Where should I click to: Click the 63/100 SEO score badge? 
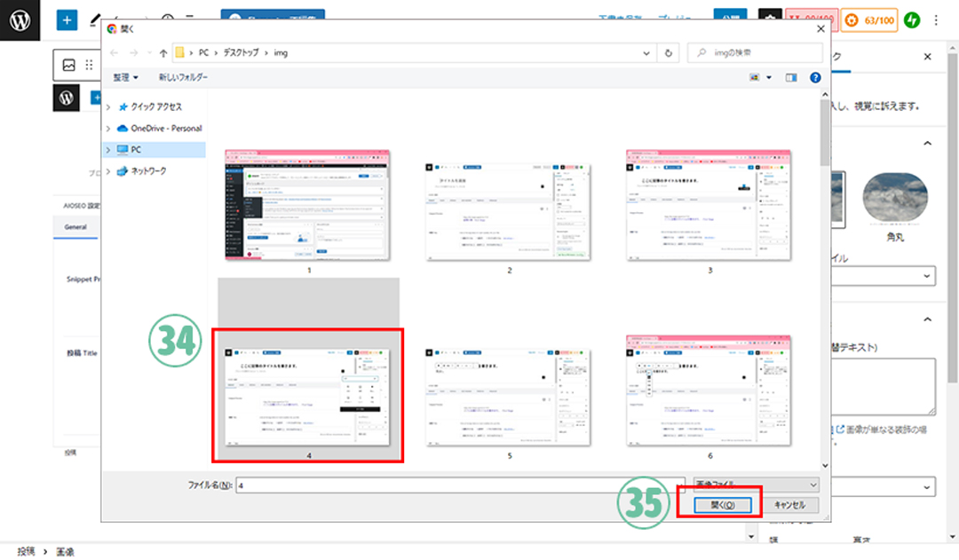pos(868,20)
